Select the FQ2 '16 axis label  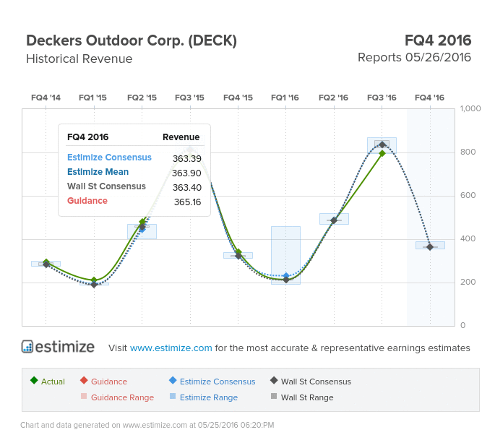(333, 98)
